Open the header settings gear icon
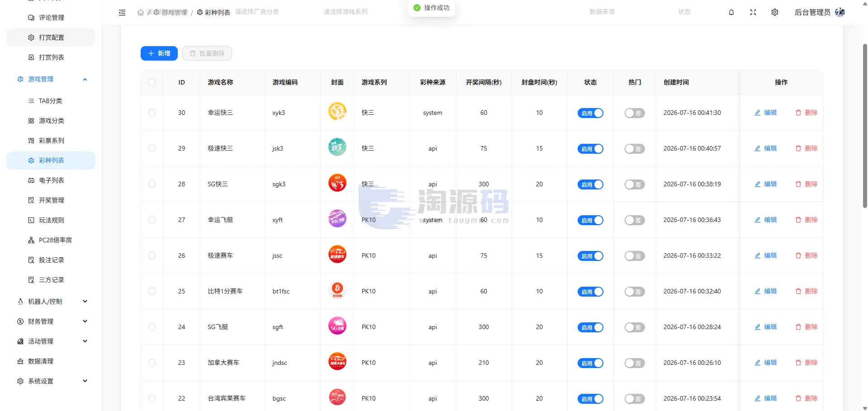The height and width of the screenshot is (411, 868). pos(775,13)
